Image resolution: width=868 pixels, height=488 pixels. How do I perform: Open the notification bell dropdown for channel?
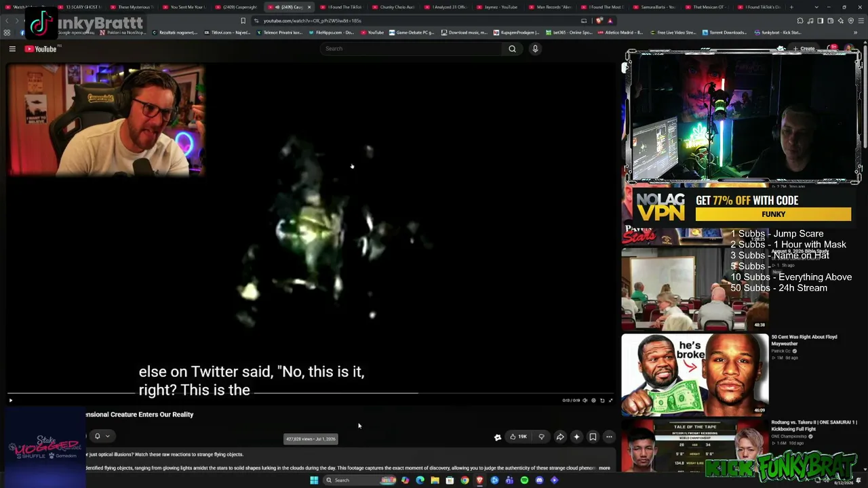[x=101, y=436]
